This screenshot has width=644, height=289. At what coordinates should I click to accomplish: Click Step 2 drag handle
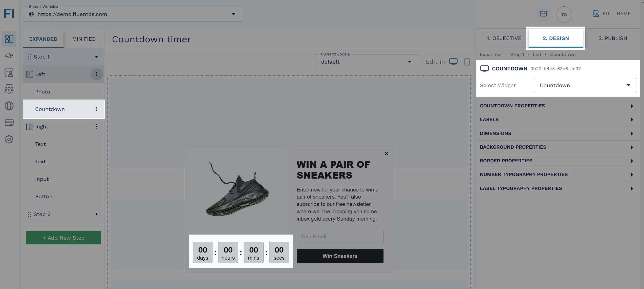pyautogui.click(x=30, y=214)
